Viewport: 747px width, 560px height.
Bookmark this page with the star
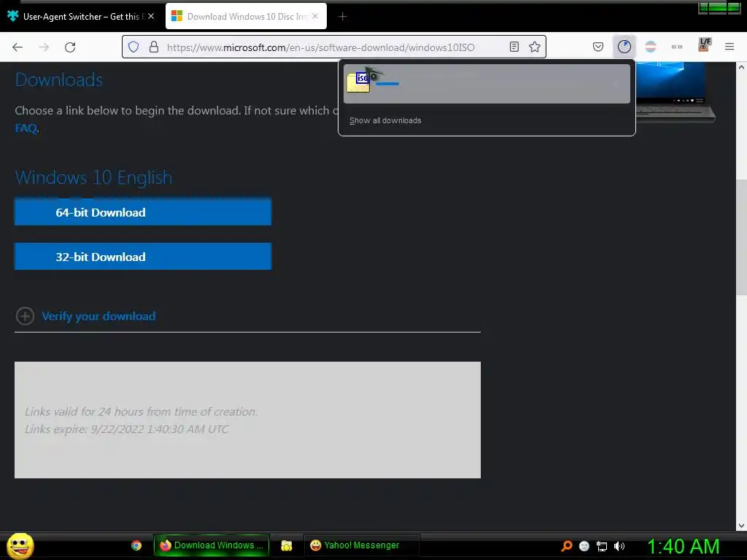pos(535,47)
